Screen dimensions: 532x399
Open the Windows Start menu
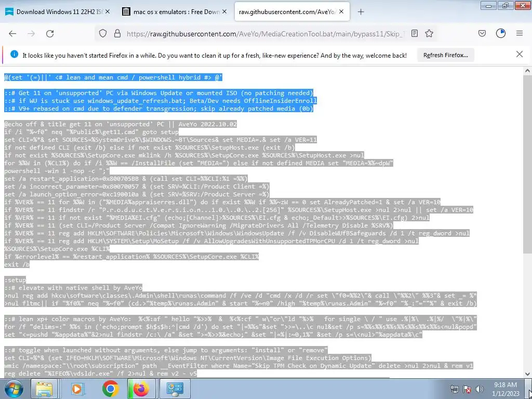(x=14, y=389)
